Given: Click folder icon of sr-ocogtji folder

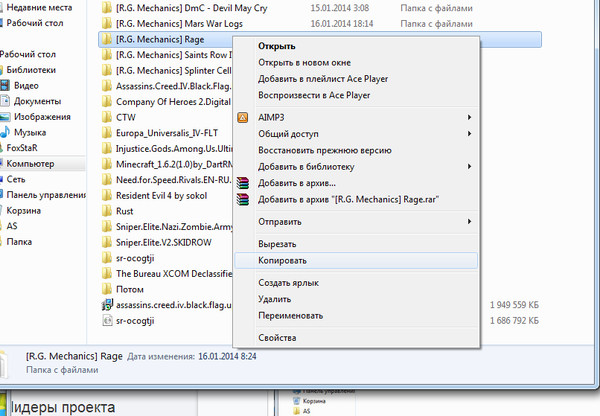Looking at the screenshot, I should click(x=107, y=258).
